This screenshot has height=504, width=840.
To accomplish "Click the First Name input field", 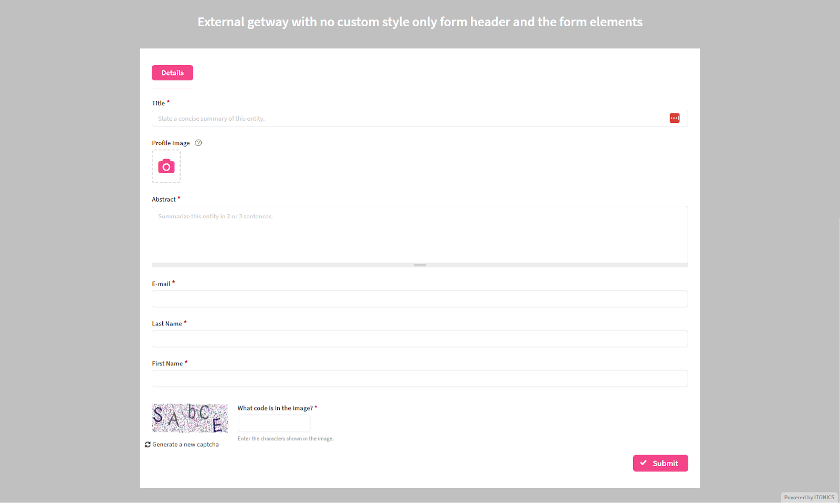I will click(419, 379).
